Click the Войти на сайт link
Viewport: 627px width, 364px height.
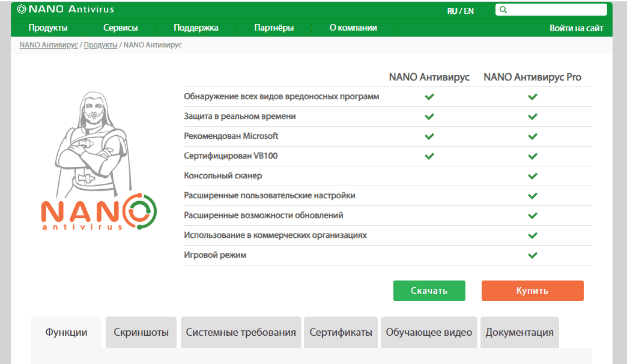[576, 28]
